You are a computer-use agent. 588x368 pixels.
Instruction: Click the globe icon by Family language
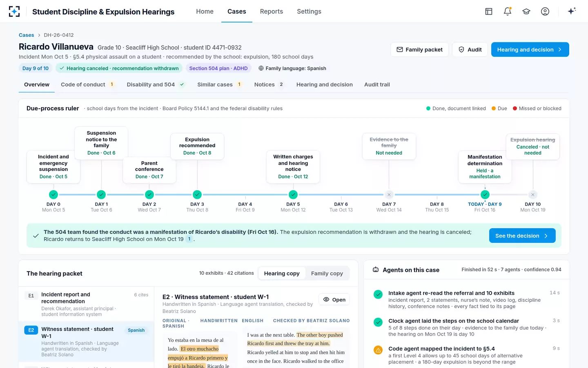261,68
